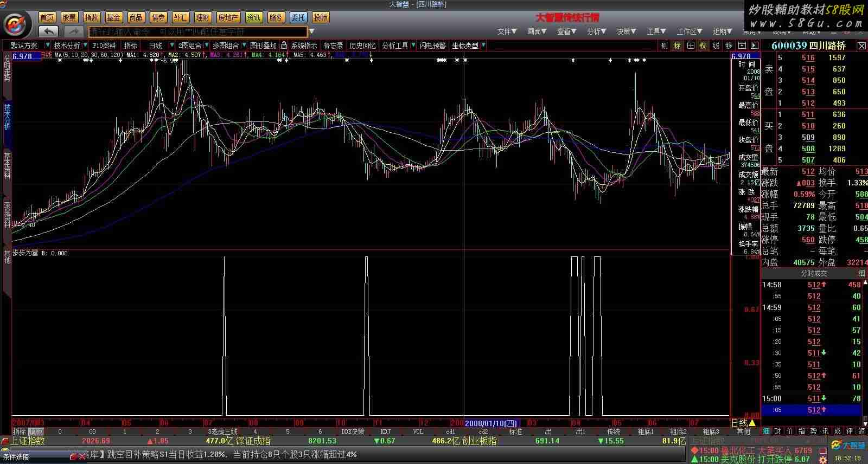The height and width of the screenshot is (464, 868).
Task: Click the window layout icon beside 移
Action: pos(742,46)
